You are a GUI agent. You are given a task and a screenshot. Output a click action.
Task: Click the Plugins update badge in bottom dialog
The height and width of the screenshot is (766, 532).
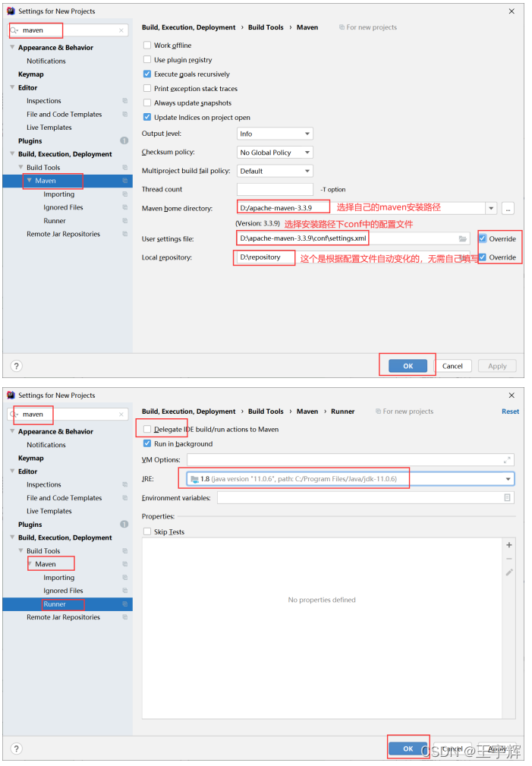point(124,524)
